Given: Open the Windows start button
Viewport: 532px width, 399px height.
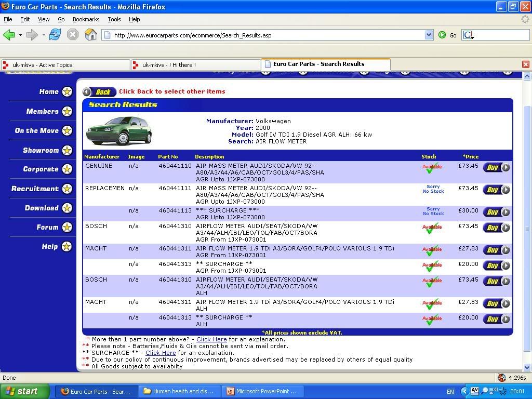Looking at the screenshot, I should click(x=24, y=391).
